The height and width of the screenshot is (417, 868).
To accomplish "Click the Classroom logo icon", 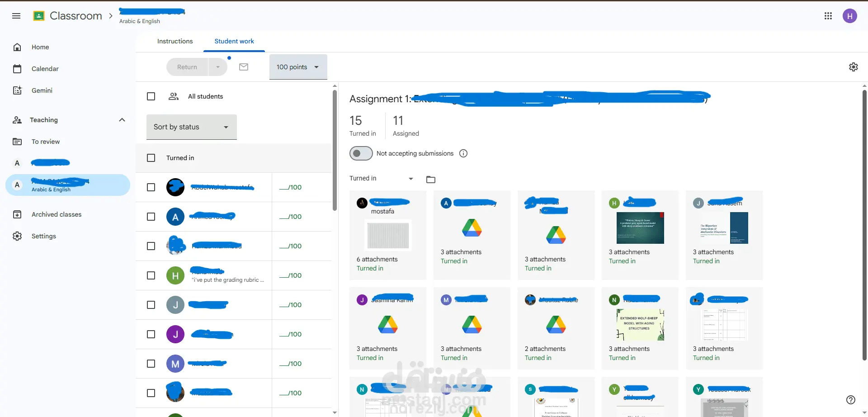I will pyautogui.click(x=39, y=16).
